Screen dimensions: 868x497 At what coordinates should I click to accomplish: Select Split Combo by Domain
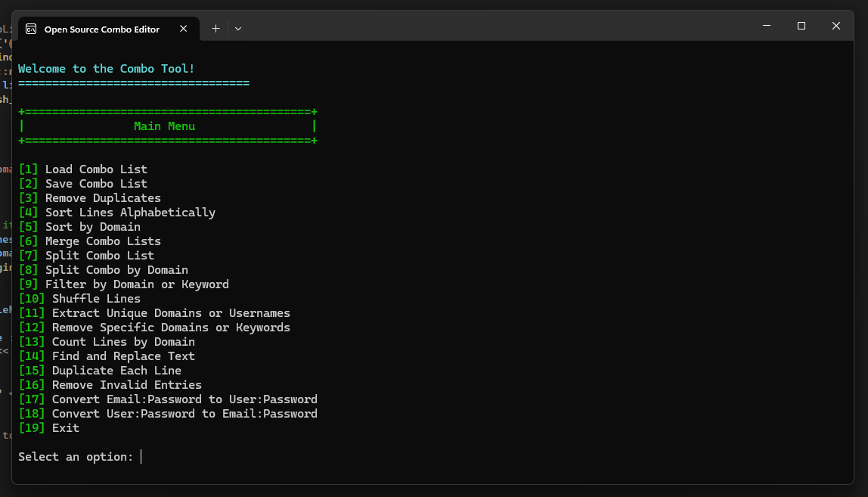[x=102, y=269]
